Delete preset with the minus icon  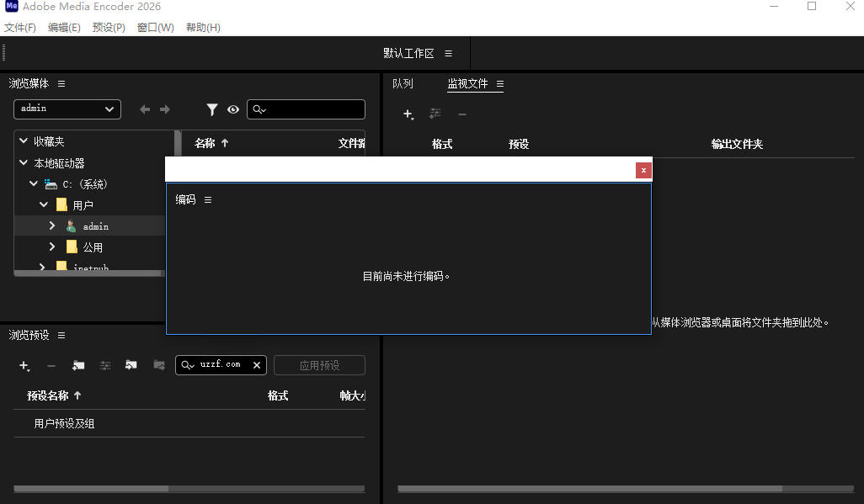coord(51,366)
